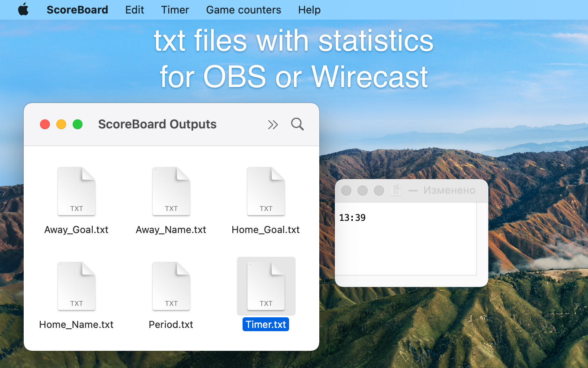This screenshot has width=588, height=368.
Task: Click the 13:39 text in the editor
Action: pos(352,218)
